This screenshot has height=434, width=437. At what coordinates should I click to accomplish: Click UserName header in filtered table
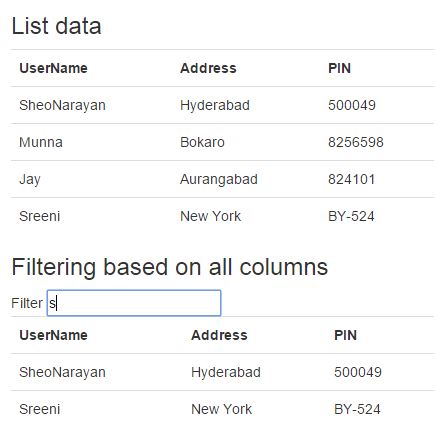click(x=53, y=335)
